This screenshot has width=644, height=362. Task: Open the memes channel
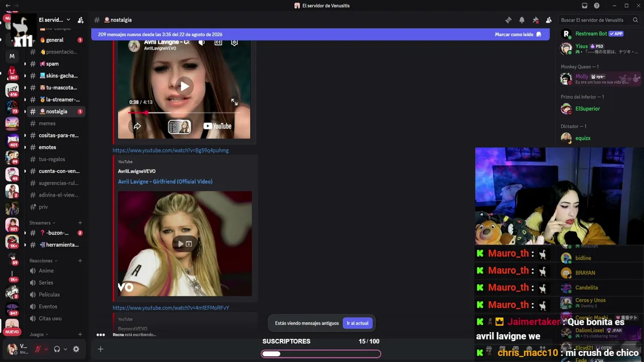54,124
